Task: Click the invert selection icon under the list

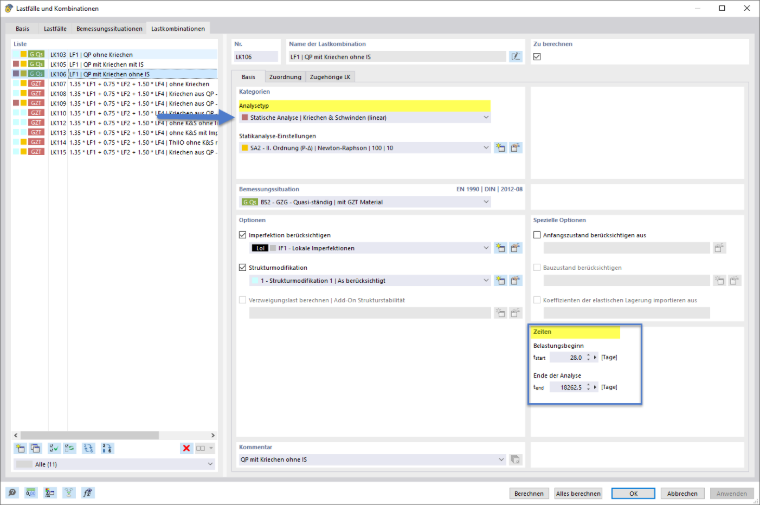Action: [70, 448]
